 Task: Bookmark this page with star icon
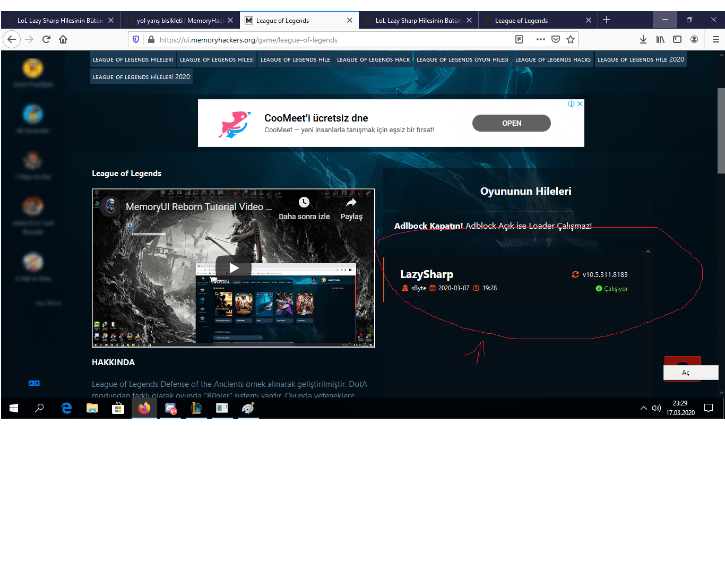(571, 39)
